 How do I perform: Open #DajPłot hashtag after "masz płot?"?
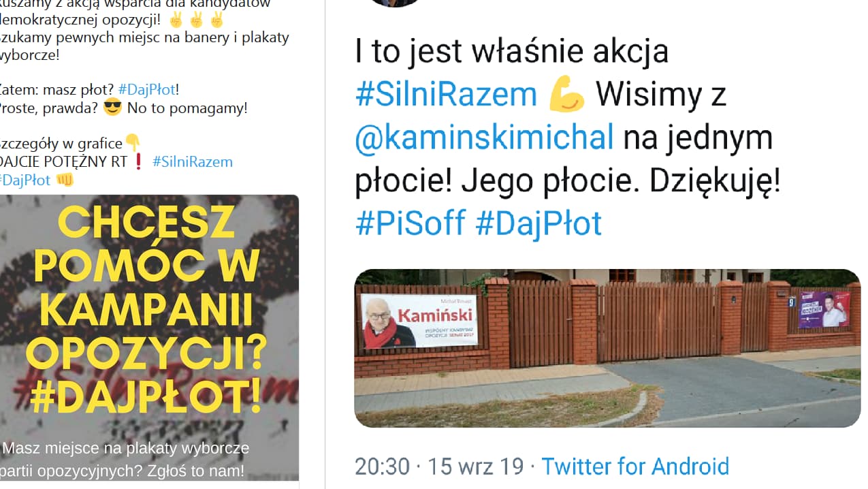(148, 90)
